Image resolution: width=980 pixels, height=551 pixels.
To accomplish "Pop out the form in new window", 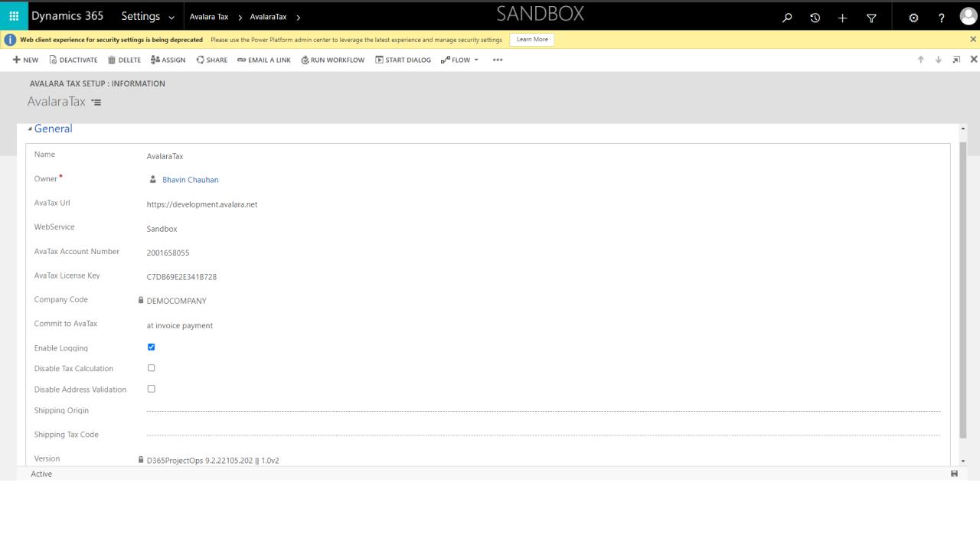I will (x=956, y=60).
